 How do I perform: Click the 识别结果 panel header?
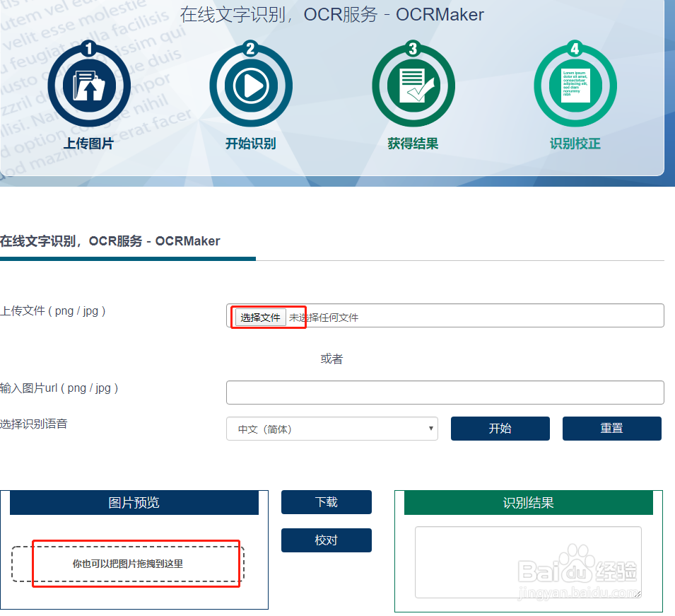point(528,502)
